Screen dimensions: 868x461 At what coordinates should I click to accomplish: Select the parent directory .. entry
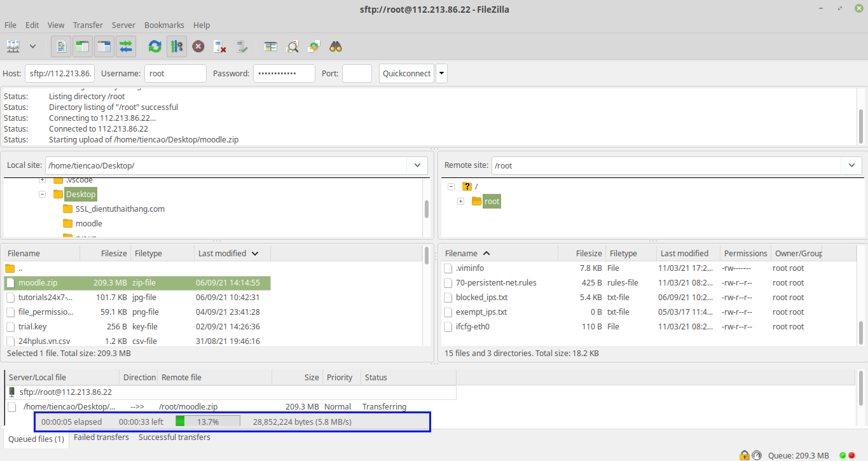tap(137, 268)
